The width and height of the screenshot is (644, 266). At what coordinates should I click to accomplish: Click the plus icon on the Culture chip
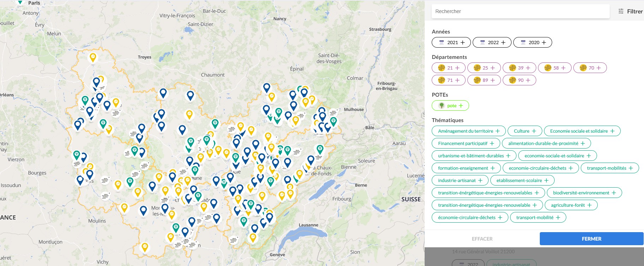pos(534,131)
